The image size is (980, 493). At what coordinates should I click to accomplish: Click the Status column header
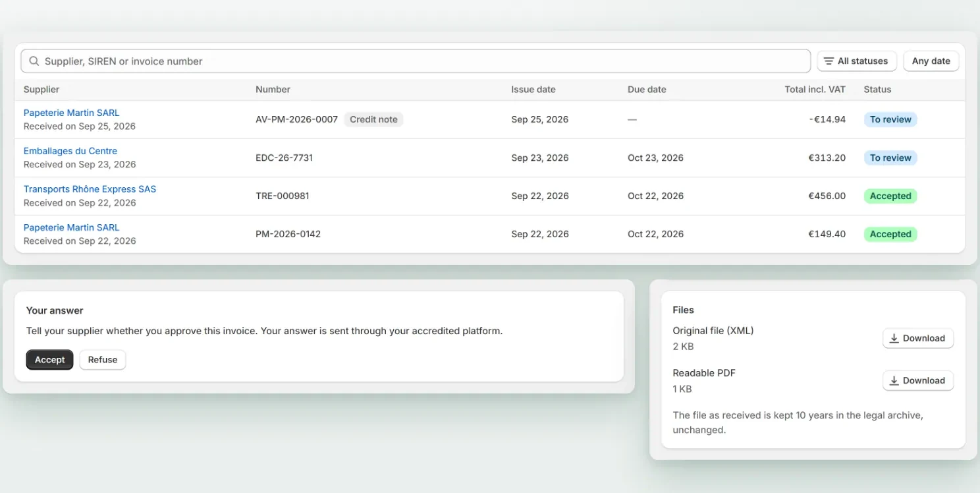(x=877, y=90)
